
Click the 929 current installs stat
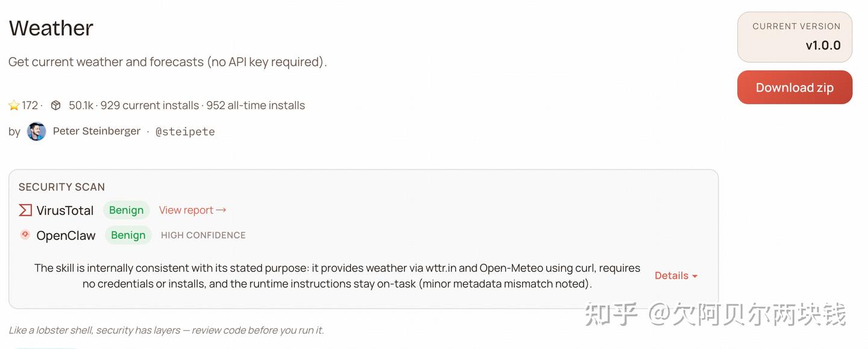click(149, 105)
